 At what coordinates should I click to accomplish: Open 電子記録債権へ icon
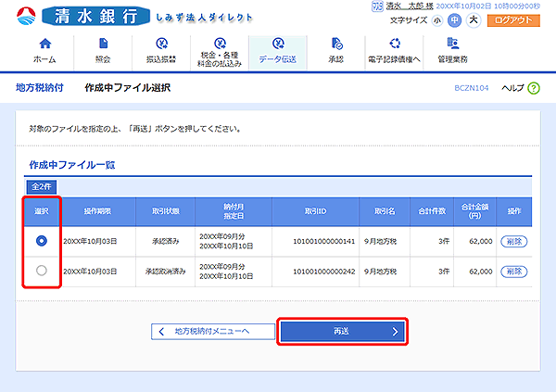click(395, 44)
